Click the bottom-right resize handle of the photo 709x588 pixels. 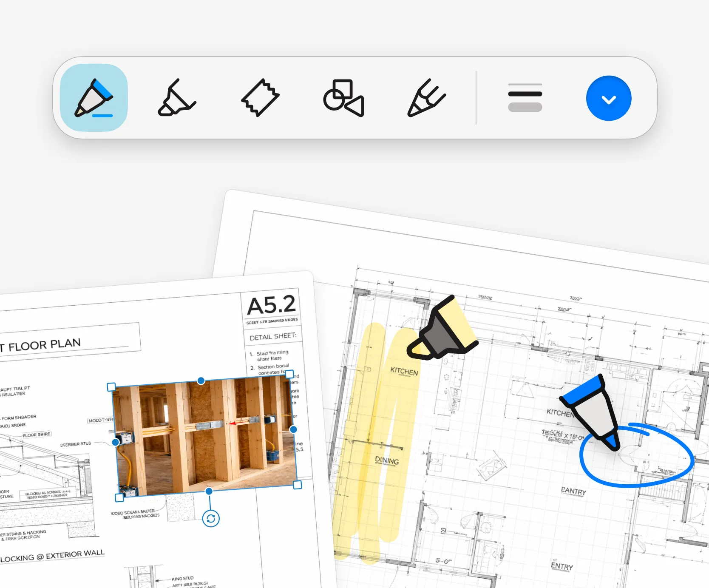tap(298, 485)
